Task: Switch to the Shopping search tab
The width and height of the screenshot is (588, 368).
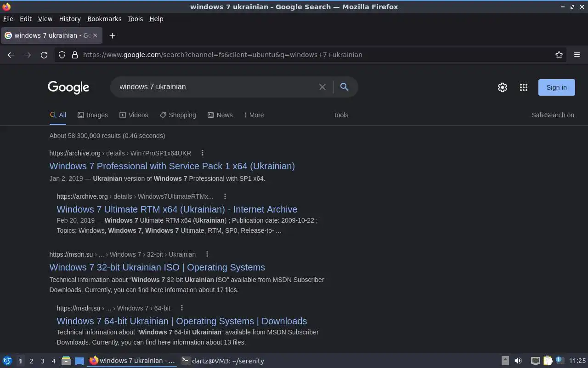Action: 178,115
